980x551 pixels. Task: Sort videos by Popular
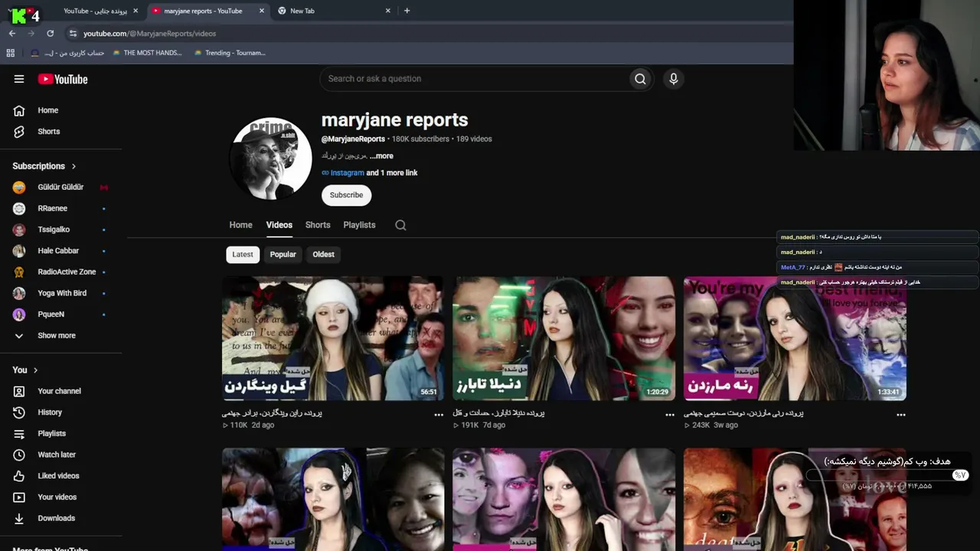[283, 254]
